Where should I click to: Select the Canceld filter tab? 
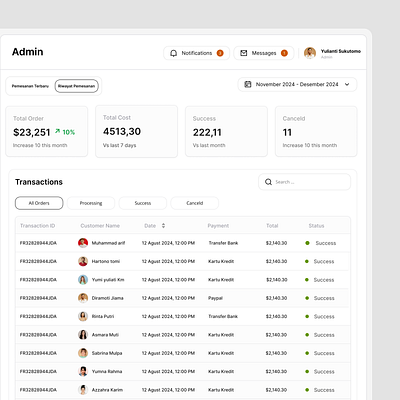point(195,203)
